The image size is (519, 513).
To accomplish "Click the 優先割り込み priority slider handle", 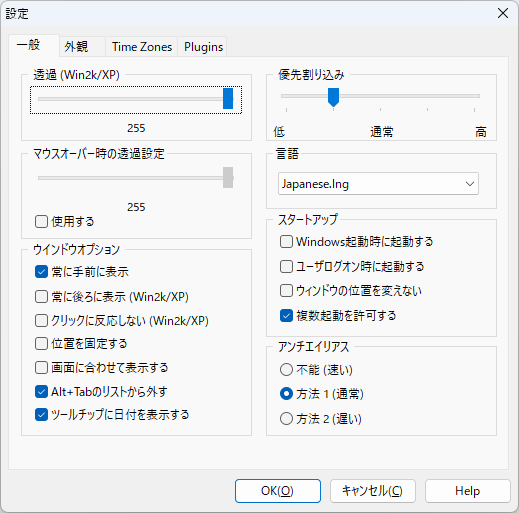I will (333, 97).
